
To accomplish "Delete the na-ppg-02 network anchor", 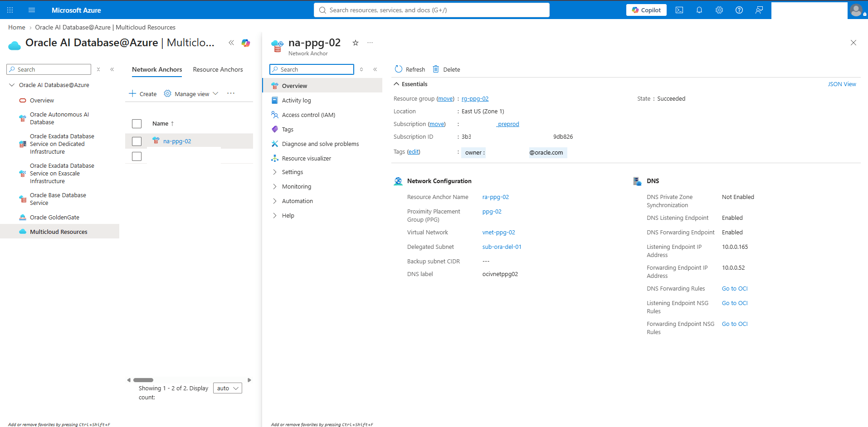I will [446, 69].
